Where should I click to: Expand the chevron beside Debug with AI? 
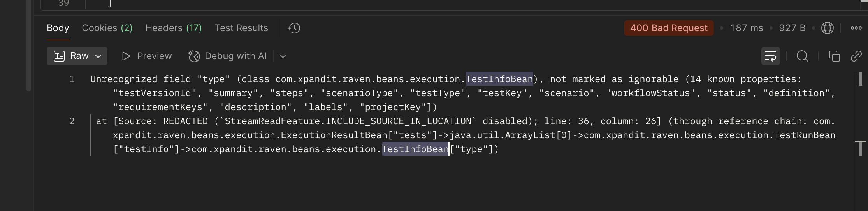283,56
